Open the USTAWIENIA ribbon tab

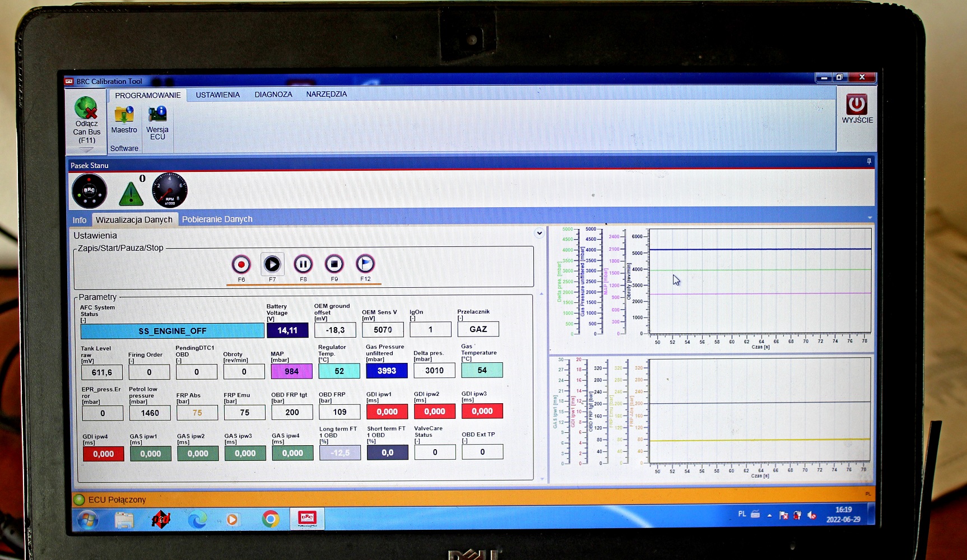(217, 95)
